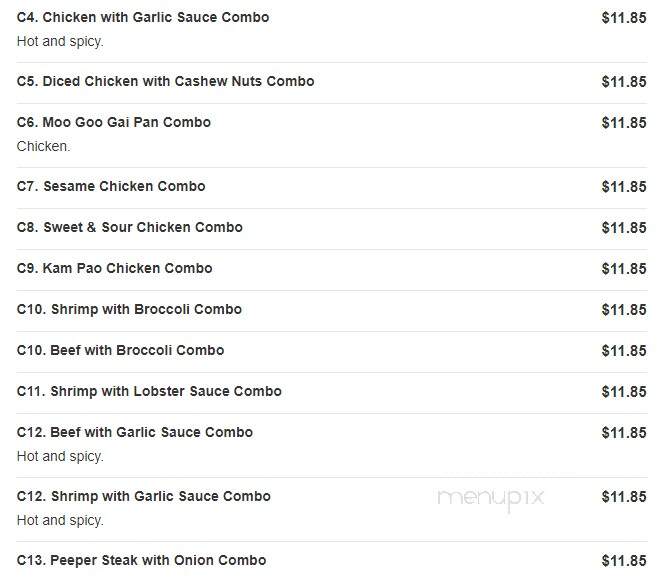
Task: Select C13. Peeper Steak with Onion Combo
Action: click(x=141, y=561)
